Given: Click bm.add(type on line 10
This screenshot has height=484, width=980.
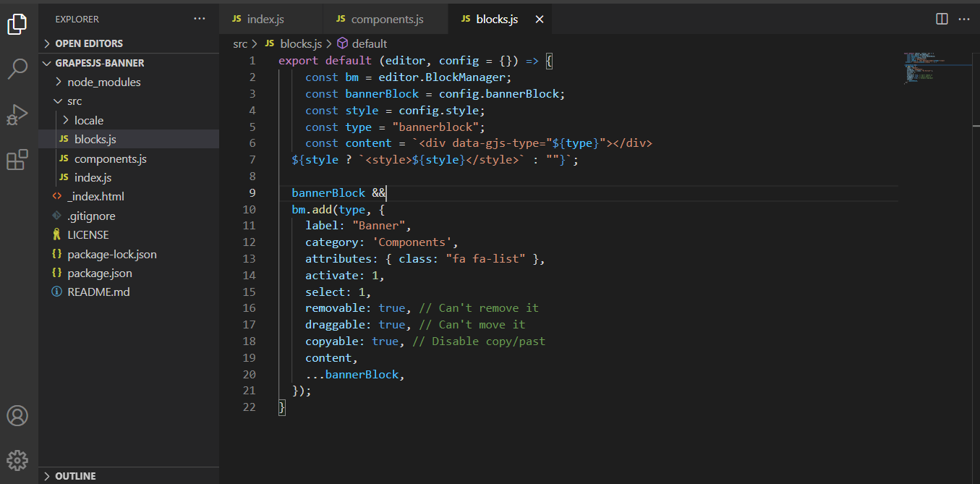Looking at the screenshot, I should tap(328, 210).
